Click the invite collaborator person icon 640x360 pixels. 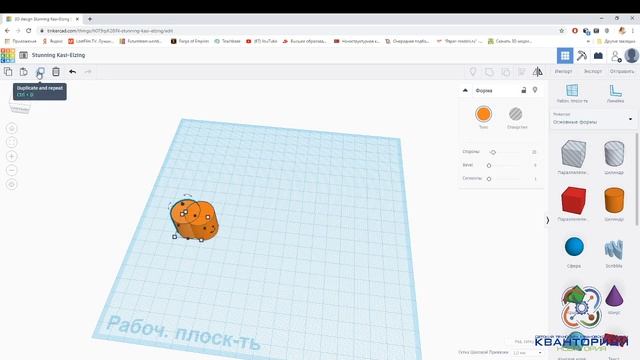616,56
